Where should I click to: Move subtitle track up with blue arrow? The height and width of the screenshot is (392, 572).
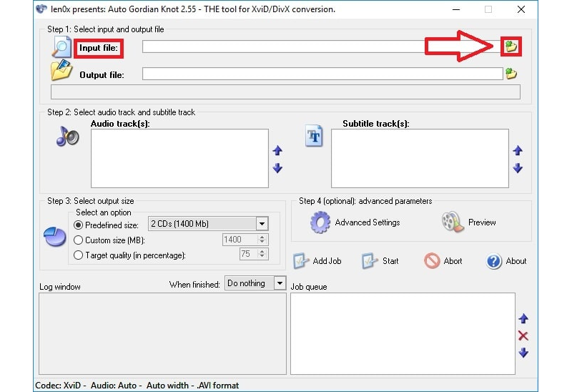point(518,150)
